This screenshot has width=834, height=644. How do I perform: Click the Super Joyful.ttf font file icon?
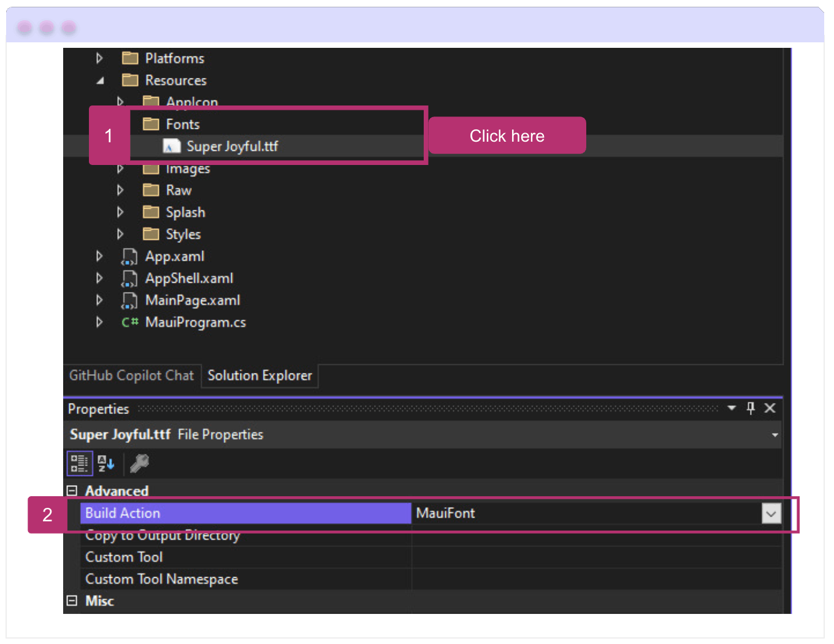click(x=172, y=146)
